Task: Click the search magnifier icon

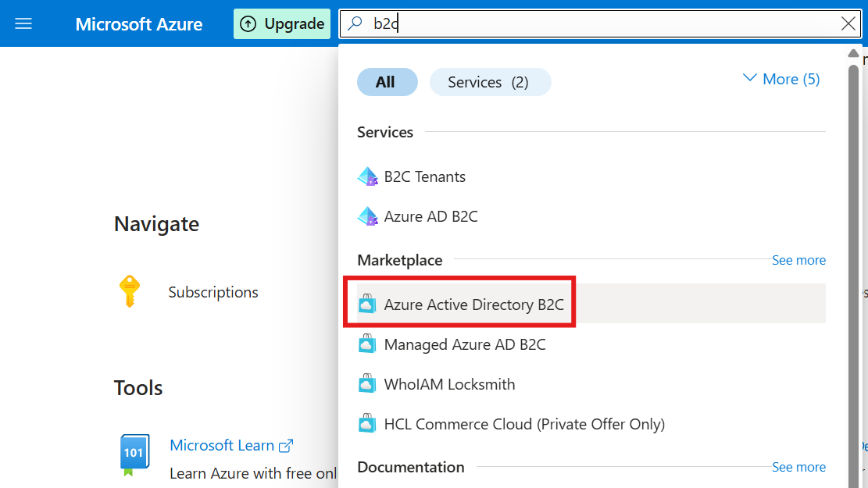Action: (x=355, y=23)
